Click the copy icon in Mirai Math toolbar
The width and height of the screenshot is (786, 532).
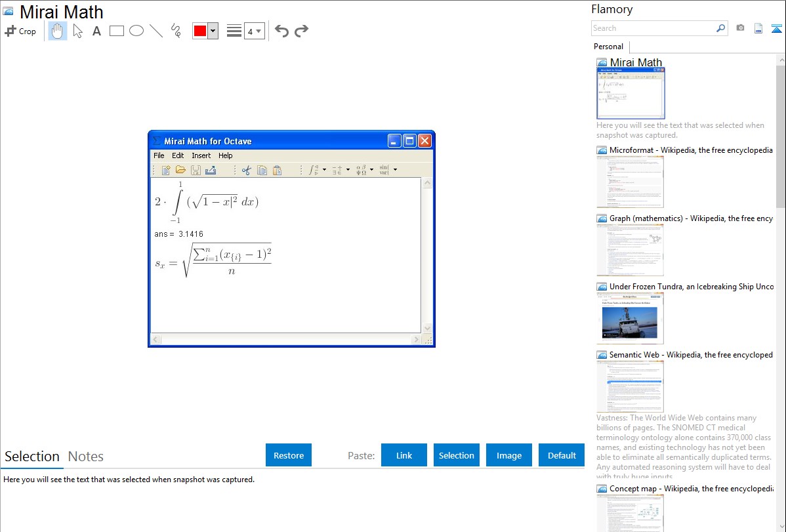coord(262,171)
